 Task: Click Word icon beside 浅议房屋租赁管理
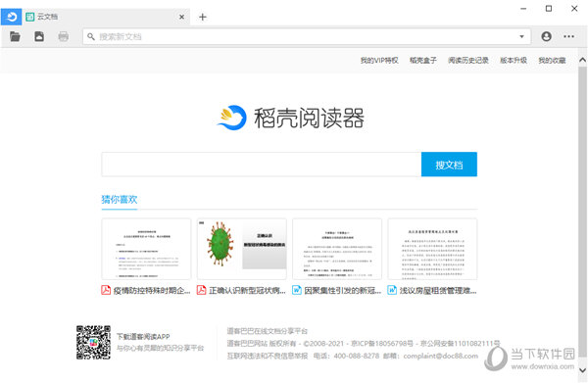(x=392, y=290)
